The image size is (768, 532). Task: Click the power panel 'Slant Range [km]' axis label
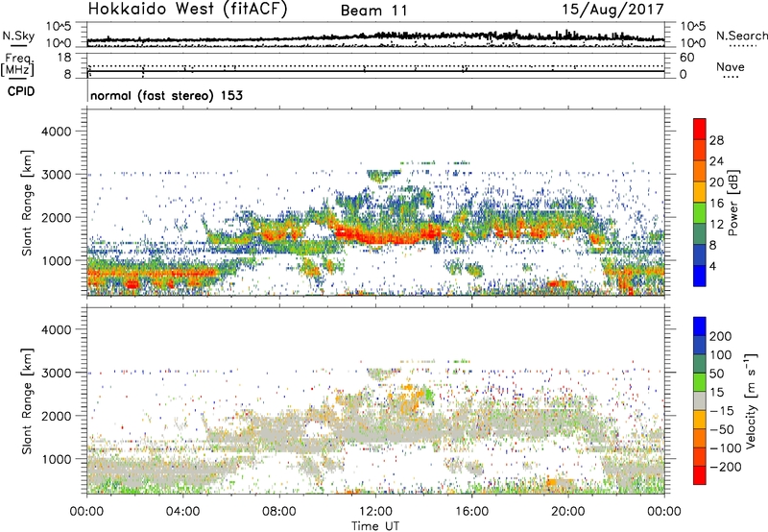tap(27, 203)
